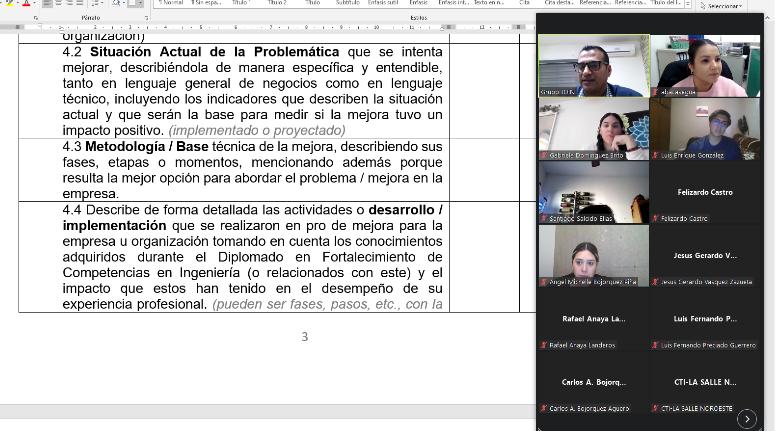Select Carlos A. Bojorq... participant tile

click(x=594, y=382)
